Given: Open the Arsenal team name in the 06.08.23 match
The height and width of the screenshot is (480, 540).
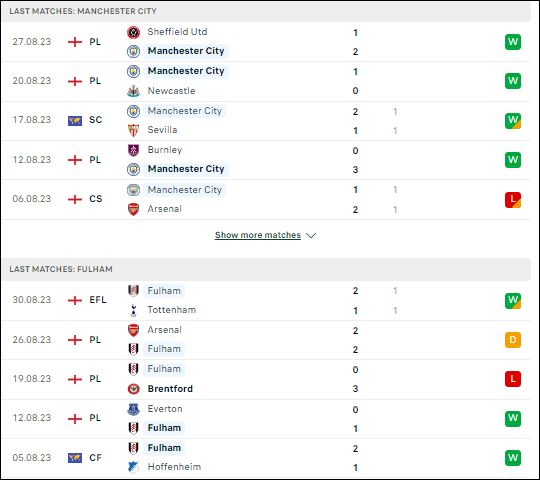Looking at the screenshot, I should click(164, 209).
